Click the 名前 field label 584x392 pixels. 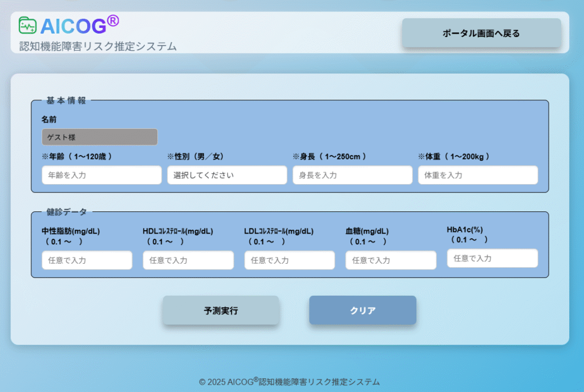click(x=49, y=120)
